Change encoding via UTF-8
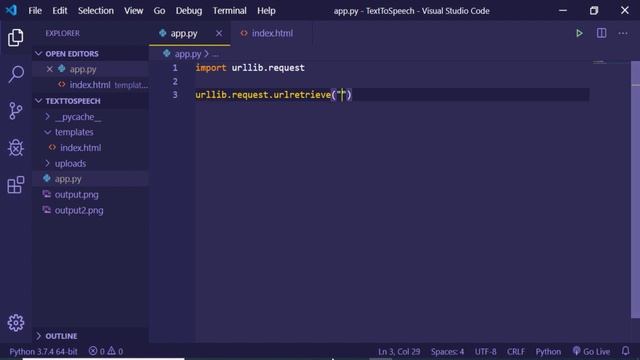The height and width of the screenshot is (360, 640). point(485,351)
